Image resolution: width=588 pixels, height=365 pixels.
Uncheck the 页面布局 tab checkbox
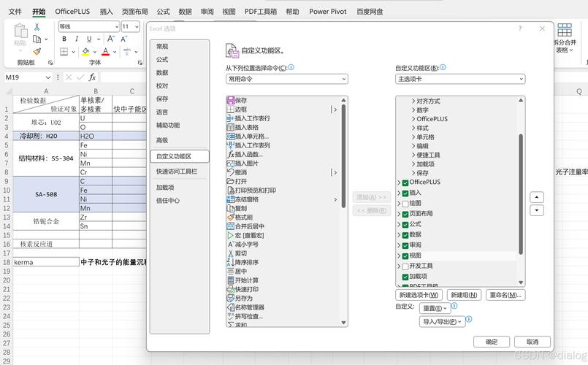[x=405, y=214]
